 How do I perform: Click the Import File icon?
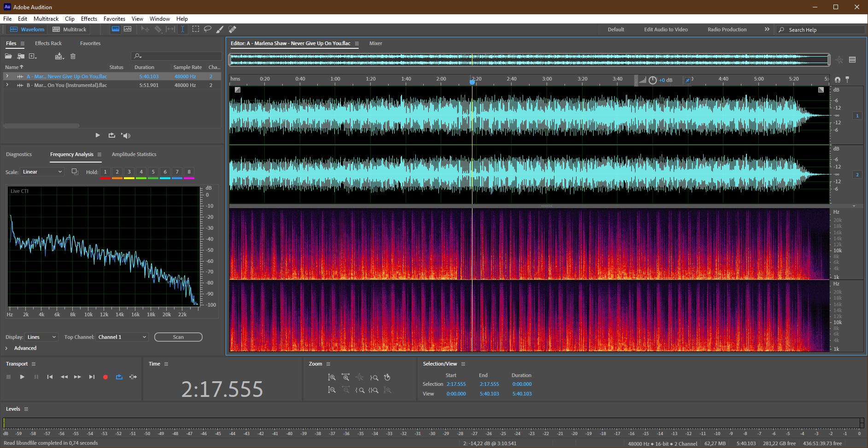coord(21,56)
